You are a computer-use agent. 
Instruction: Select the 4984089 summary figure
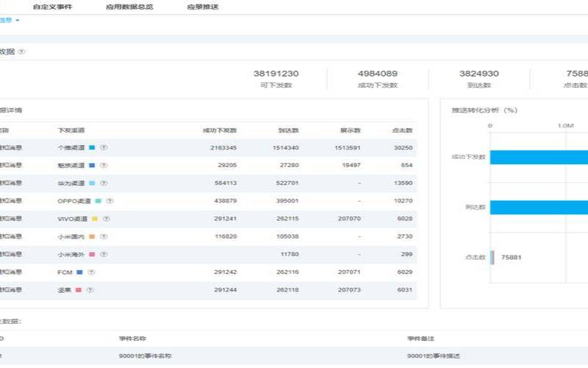coord(378,74)
